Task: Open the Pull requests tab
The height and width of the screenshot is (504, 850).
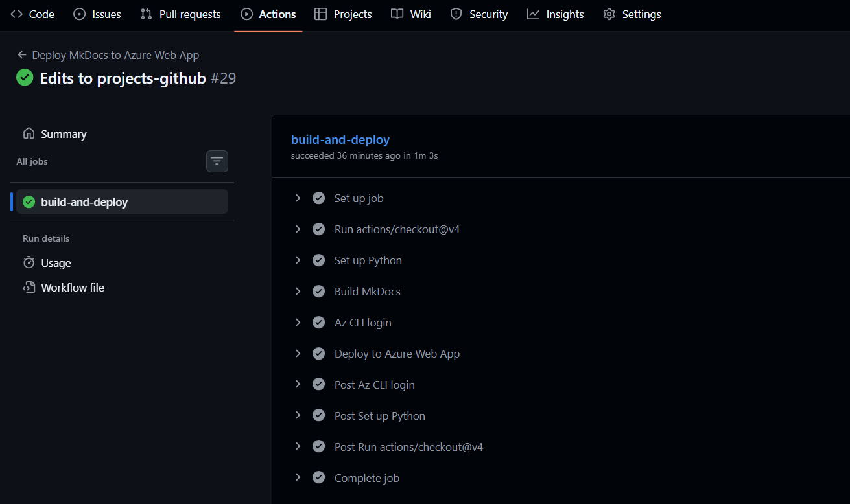Action: (181, 14)
